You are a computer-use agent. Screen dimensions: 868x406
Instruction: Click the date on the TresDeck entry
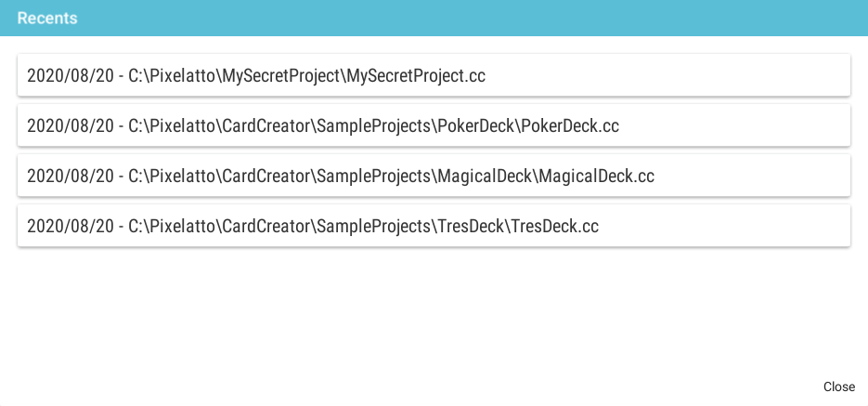(70, 227)
